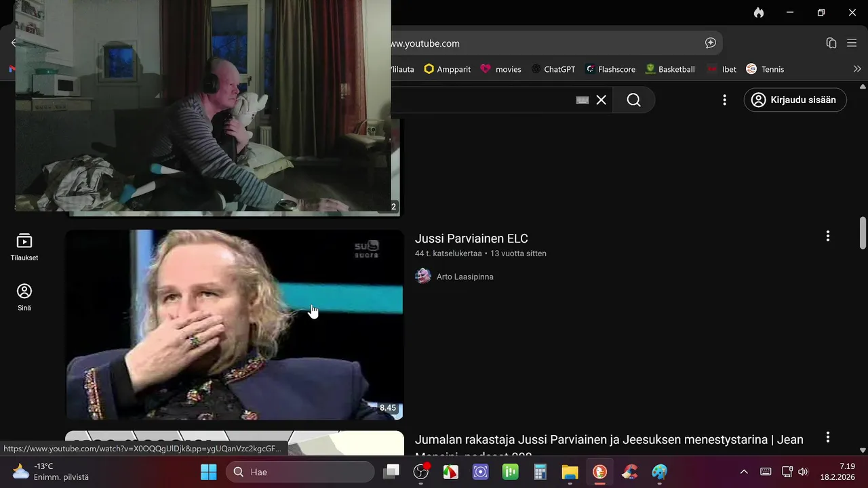868x488 pixels.
Task: Open the red-green triangle app on the taskbar
Action: [x=451, y=472]
